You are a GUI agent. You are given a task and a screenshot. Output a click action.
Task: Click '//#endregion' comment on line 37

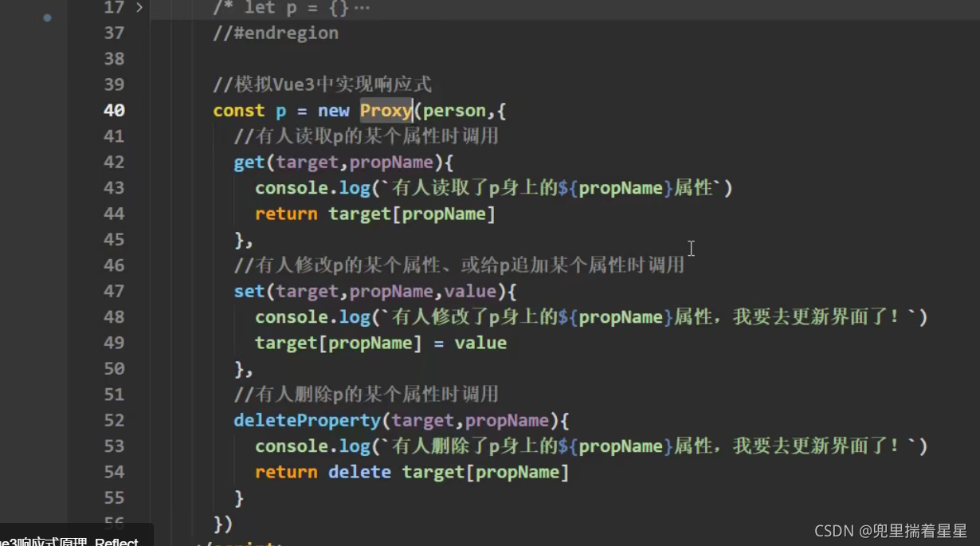pos(276,33)
